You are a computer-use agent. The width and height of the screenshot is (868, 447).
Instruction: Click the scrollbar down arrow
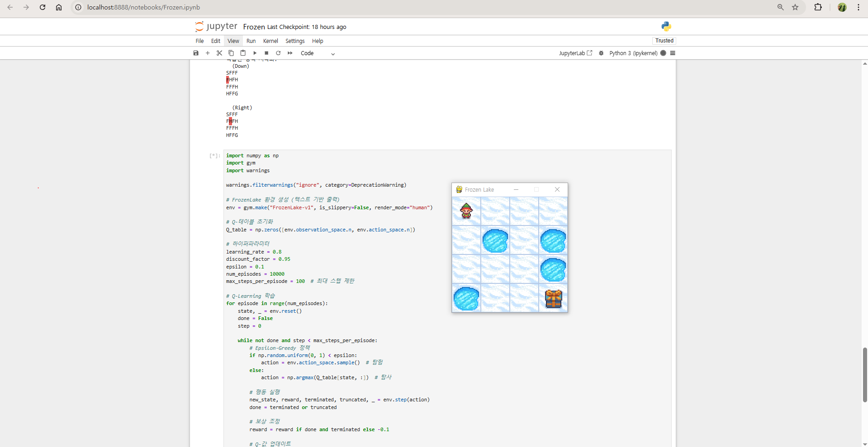[865, 444]
